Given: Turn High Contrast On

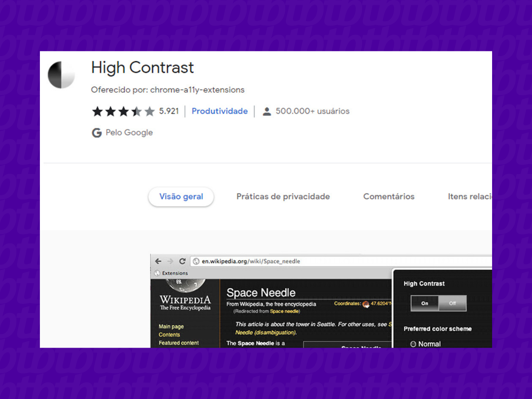Looking at the screenshot, I should point(425,303).
